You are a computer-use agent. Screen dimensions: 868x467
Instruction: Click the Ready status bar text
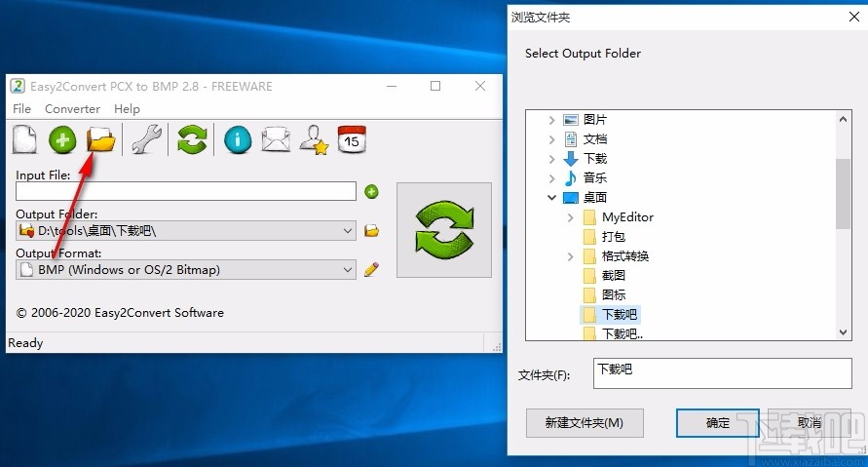[25, 343]
